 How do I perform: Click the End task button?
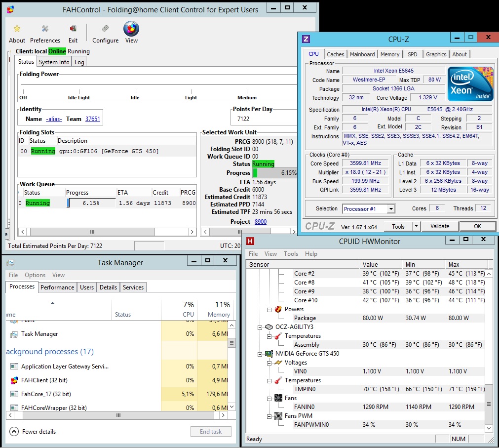(x=211, y=431)
